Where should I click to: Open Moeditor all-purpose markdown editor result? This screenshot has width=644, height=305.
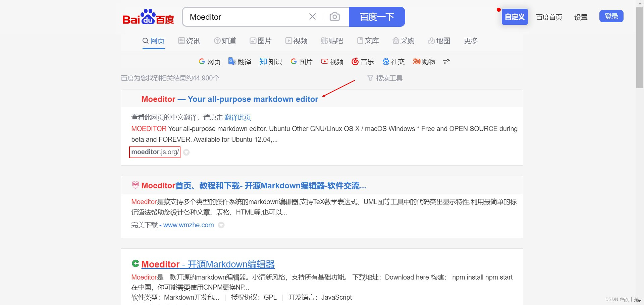[x=230, y=99]
